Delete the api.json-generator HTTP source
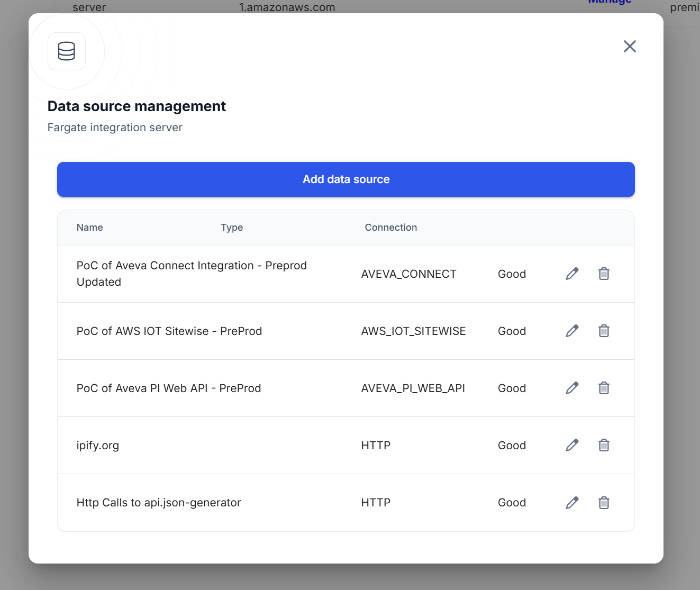The image size is (700, 590). tap(604, 502)
